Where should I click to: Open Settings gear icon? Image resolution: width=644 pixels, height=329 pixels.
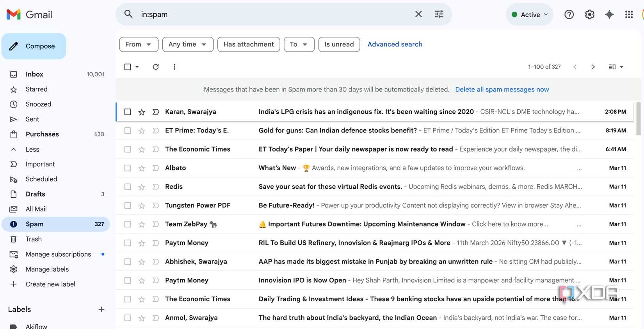[589, 14]
